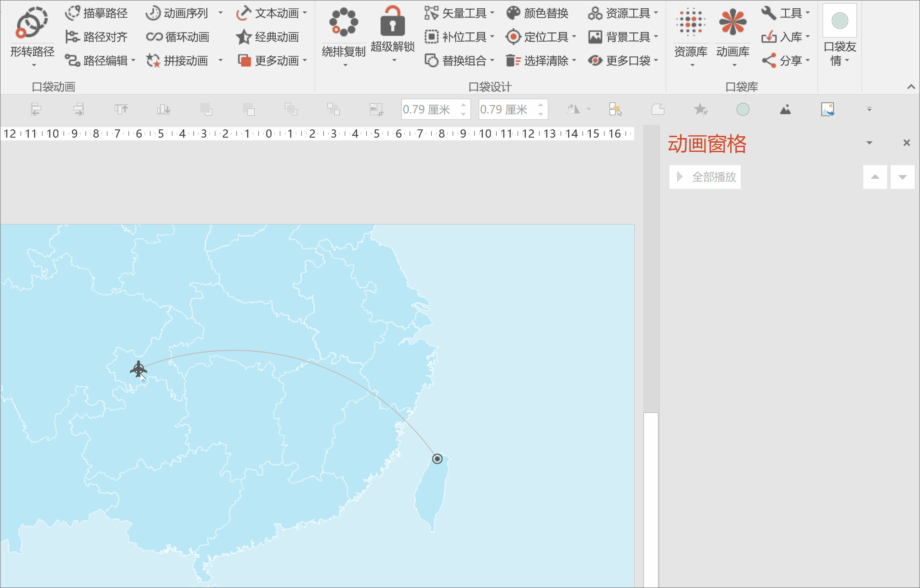
Task: Click the 超级解锁 lock icon
Action: point(392,21)
